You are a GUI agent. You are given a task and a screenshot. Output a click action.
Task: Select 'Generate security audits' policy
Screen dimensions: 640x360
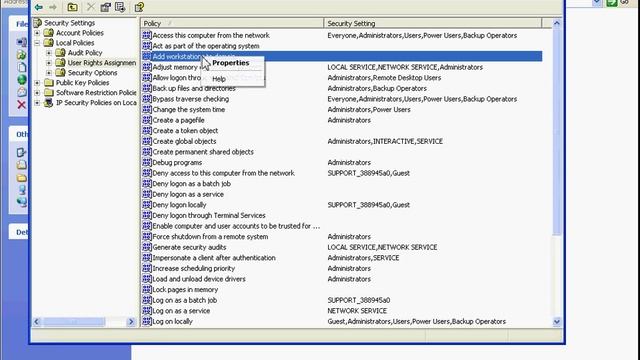[189, 247]
